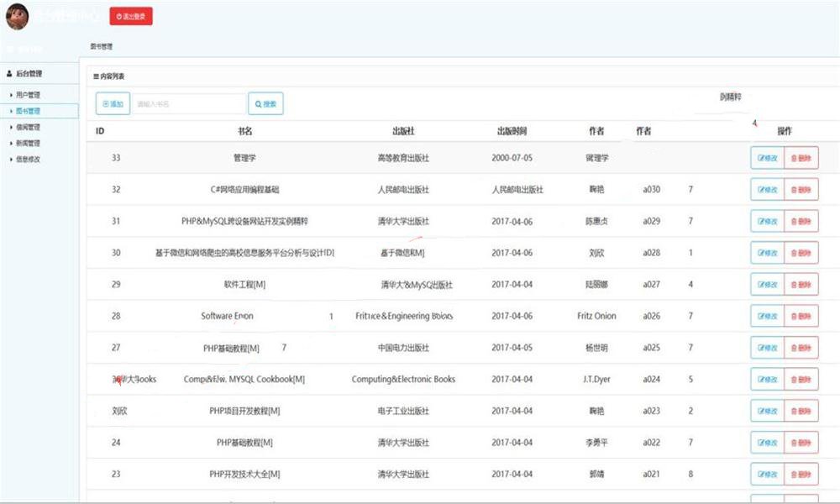Delete the row with ID 33
Screen dimensions: 840x504
[x=801, y=158]
